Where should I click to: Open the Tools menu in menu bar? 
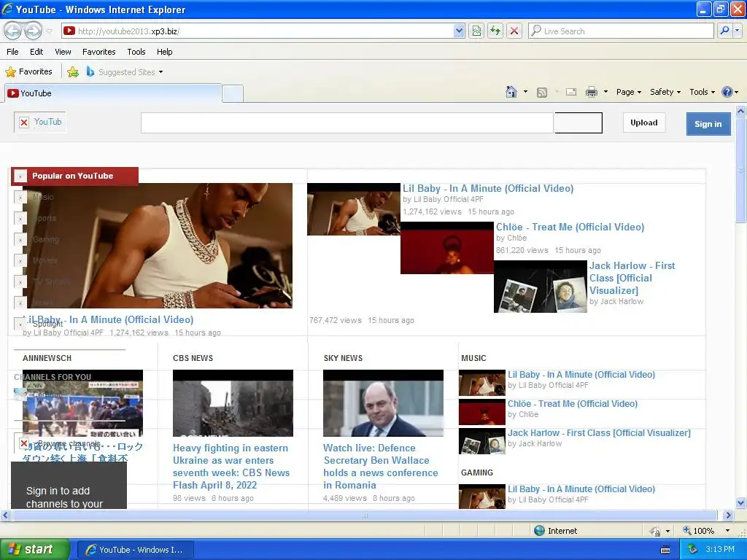(x=136, y=52)
